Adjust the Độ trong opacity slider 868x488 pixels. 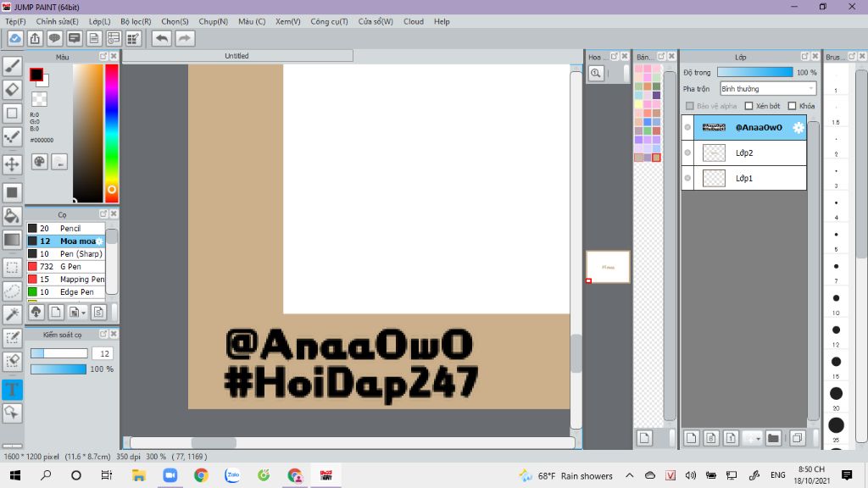click(x=754, y=73)
